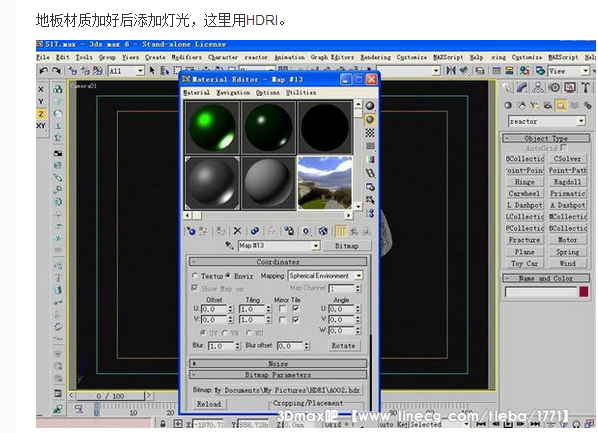Click the sample slots horizontal scrollbar
This screenshot has width=598, height=433.
coord(268,216)
